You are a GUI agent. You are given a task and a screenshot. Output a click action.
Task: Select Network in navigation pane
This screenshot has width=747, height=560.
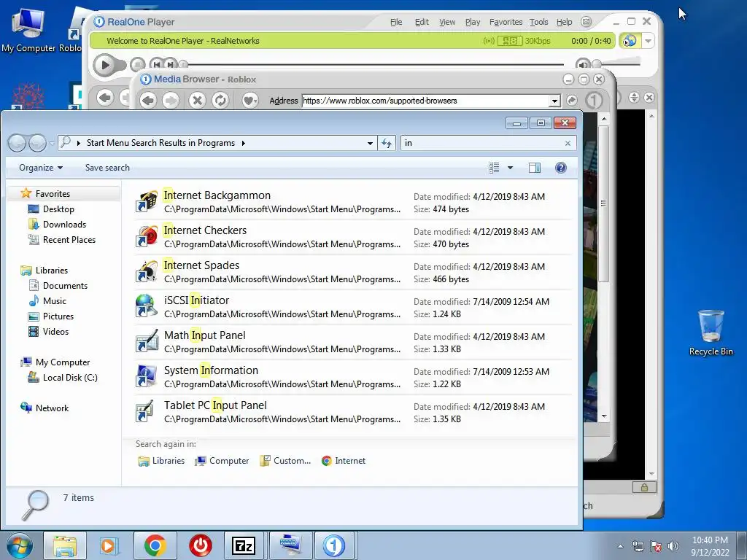click(52, 408)
